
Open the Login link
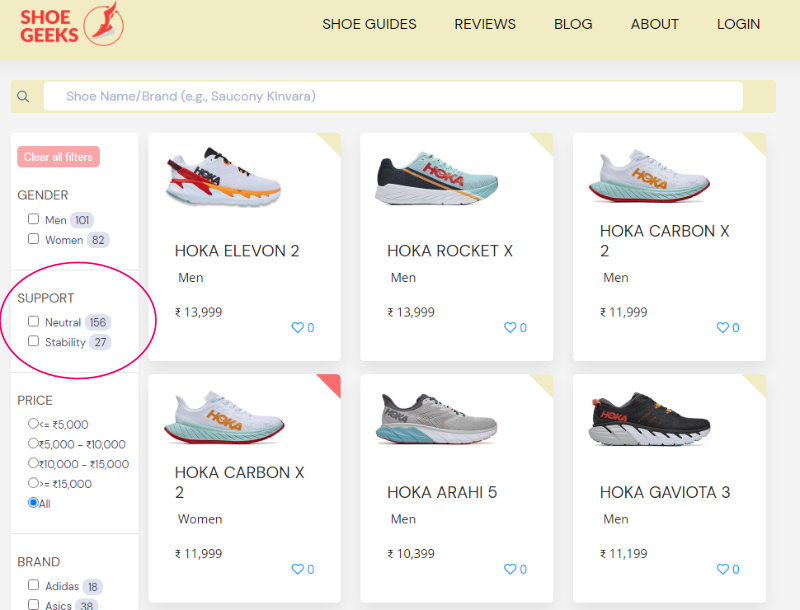pos(738,24)
